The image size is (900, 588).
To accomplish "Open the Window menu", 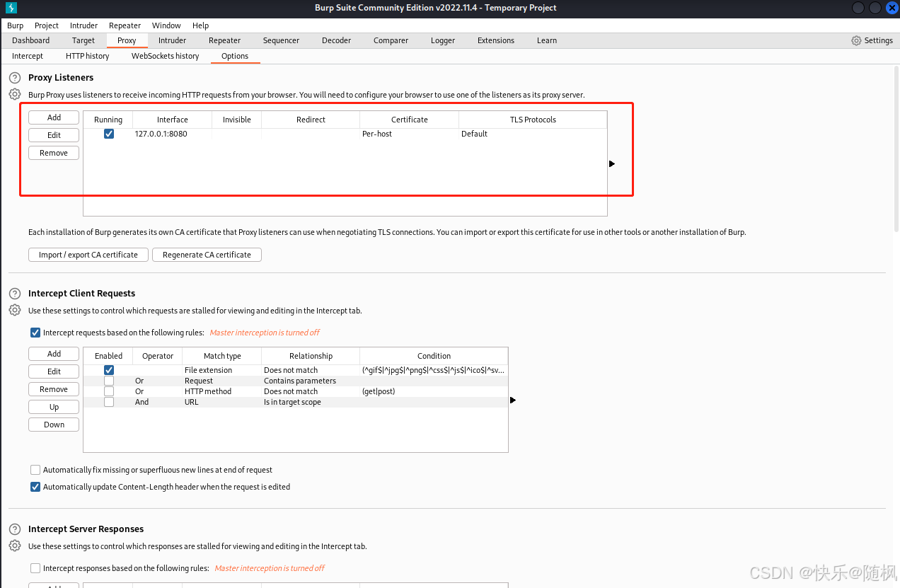I will 166,25.
